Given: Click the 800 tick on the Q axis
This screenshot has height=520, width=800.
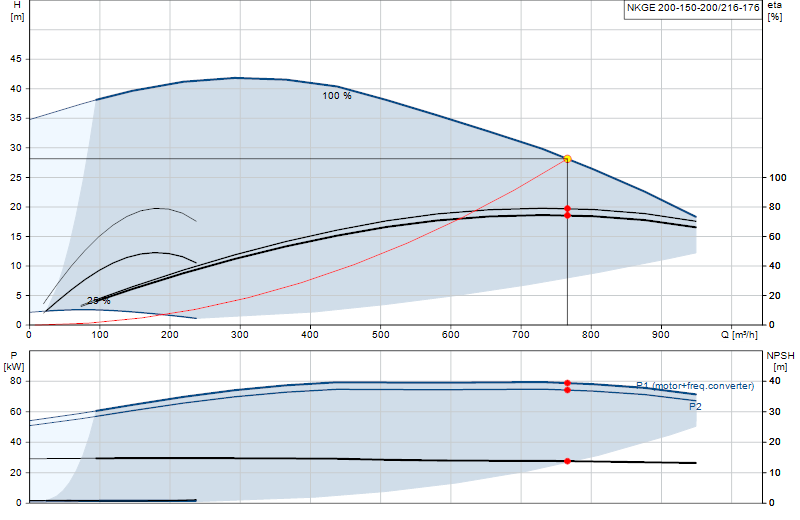Looking at the screenshot, I should click(591, 335).
